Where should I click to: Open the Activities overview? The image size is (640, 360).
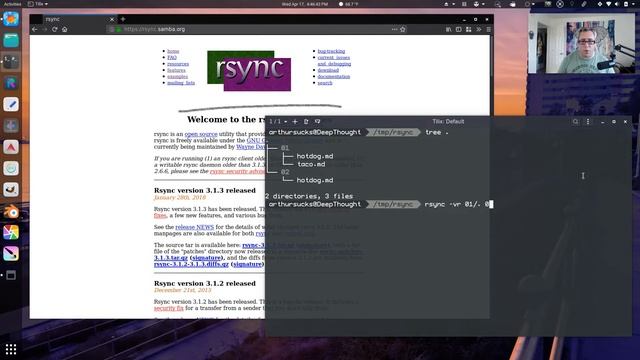(x=12, y=4)
